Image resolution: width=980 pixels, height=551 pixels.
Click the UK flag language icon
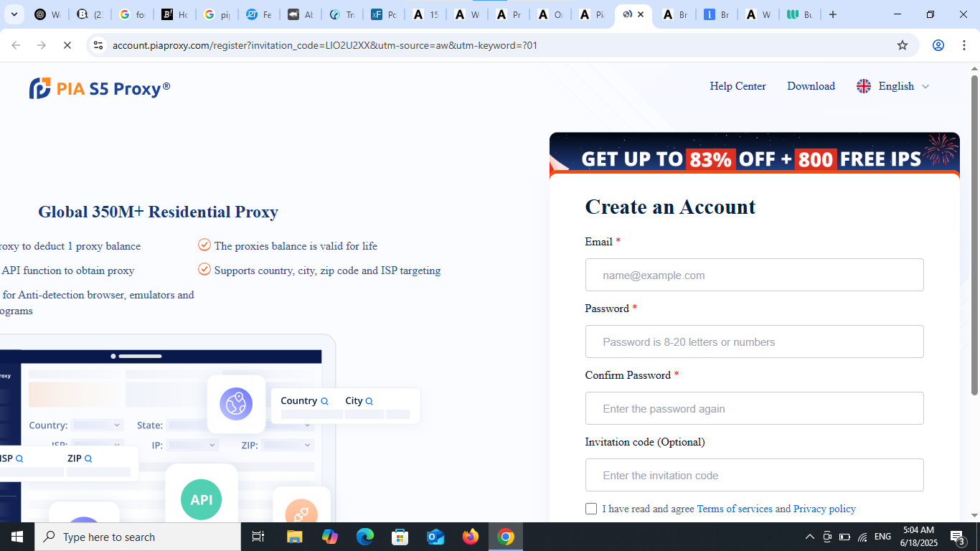[864, 86]
